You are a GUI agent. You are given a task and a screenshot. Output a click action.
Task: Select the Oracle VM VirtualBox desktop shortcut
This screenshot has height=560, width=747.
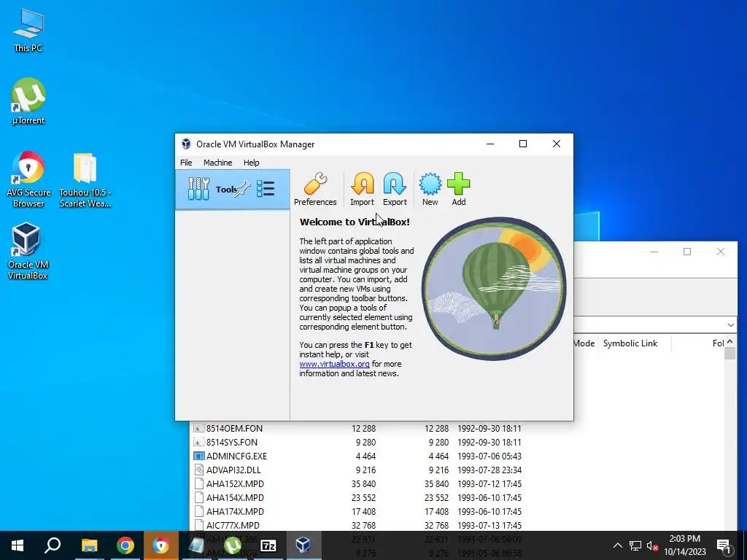coord(27,252)
